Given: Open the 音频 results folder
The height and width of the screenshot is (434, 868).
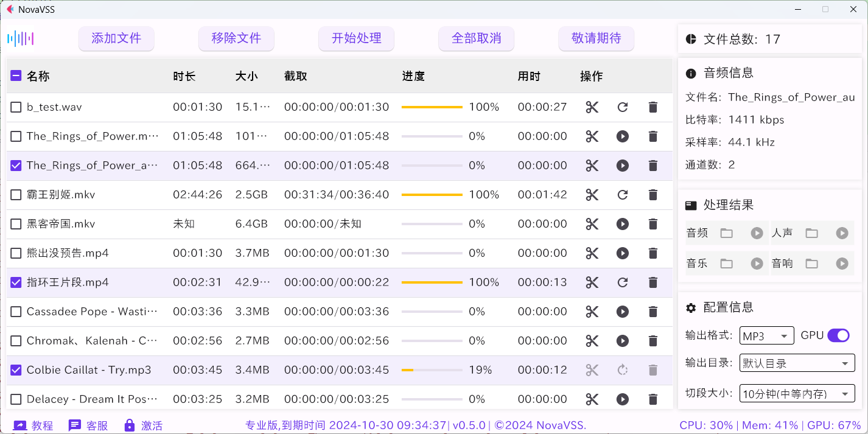Looking at the screenshot, I should point(726,233).
